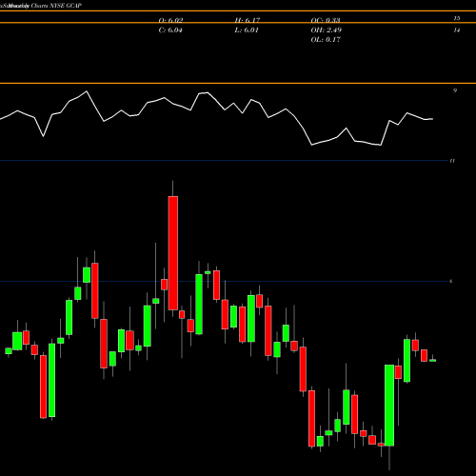This screenshot has height=476, width=476.
Task: Select the close value 'C: 6.04'
Action: (170, 30)
